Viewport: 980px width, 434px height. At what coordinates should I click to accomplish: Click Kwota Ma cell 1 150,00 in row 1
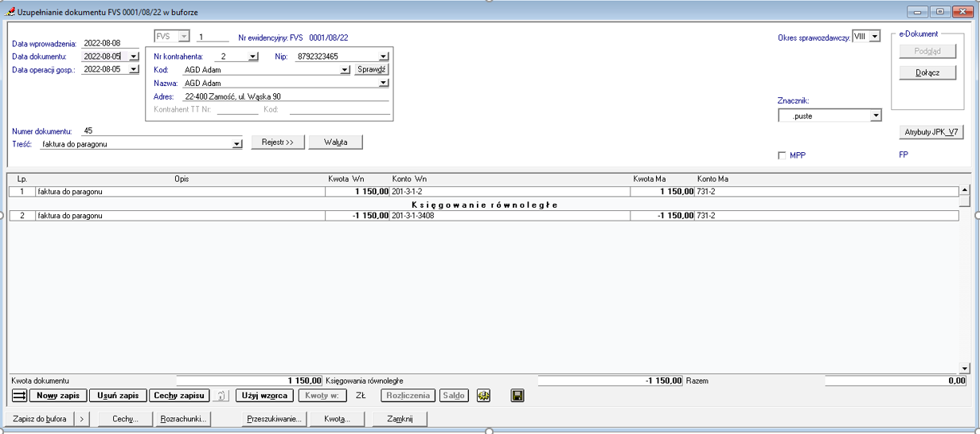(x=662, y=192)
